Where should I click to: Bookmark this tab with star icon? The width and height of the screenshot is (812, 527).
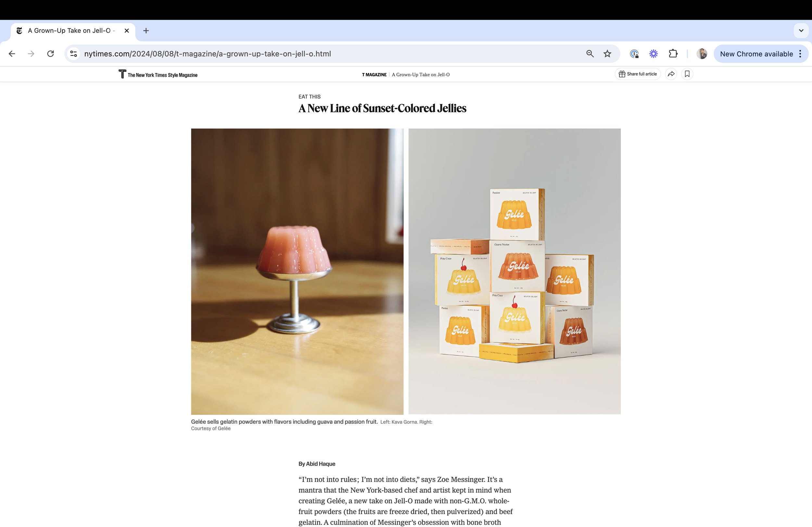coord(607,54)
